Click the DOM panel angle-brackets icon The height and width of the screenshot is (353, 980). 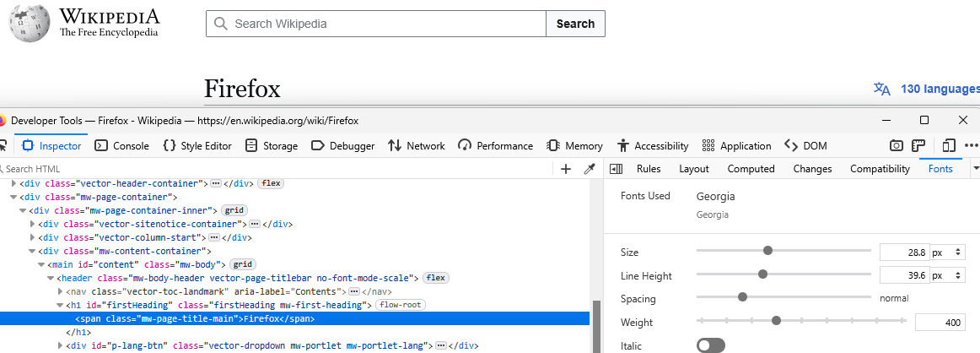coord(790,146)
